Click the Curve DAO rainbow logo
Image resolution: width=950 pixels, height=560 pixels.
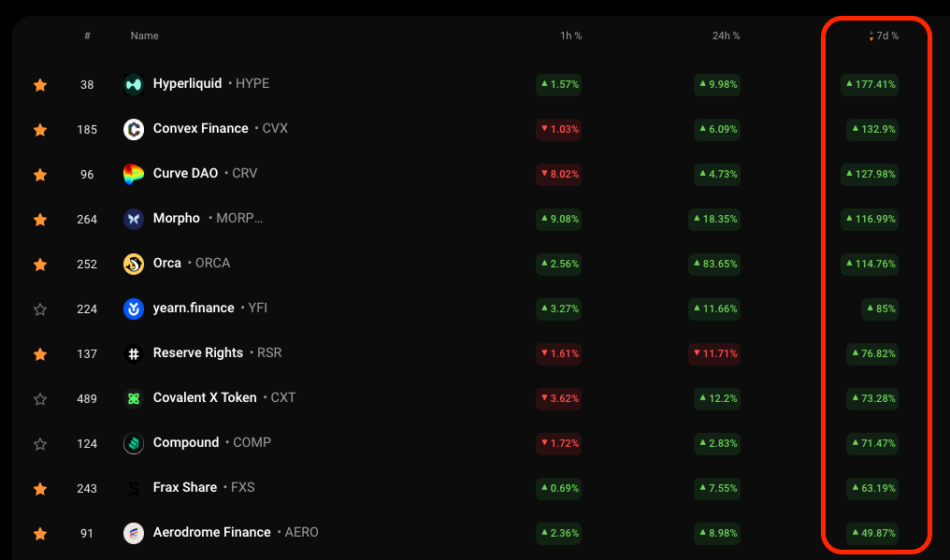point(134,174)
